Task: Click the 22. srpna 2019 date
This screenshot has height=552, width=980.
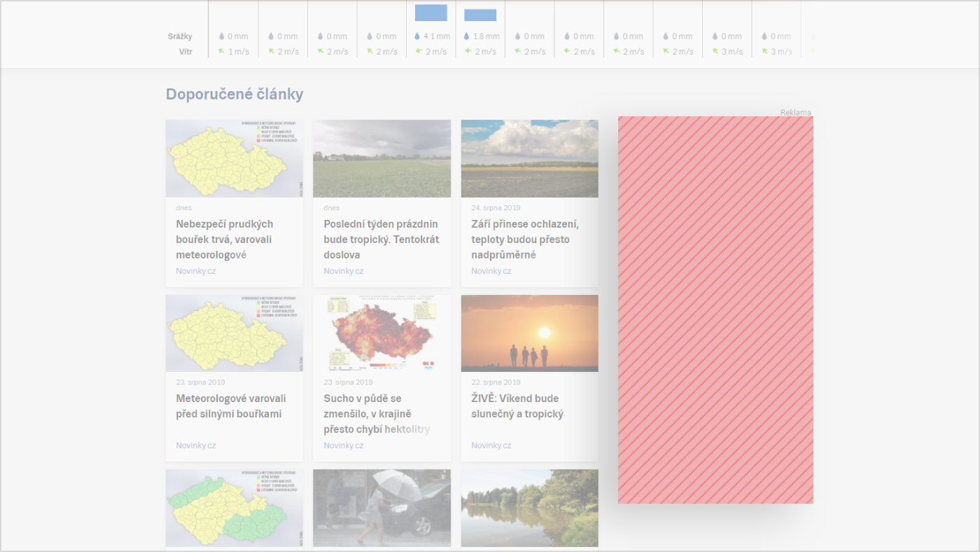Action: (x=496, y=382)
